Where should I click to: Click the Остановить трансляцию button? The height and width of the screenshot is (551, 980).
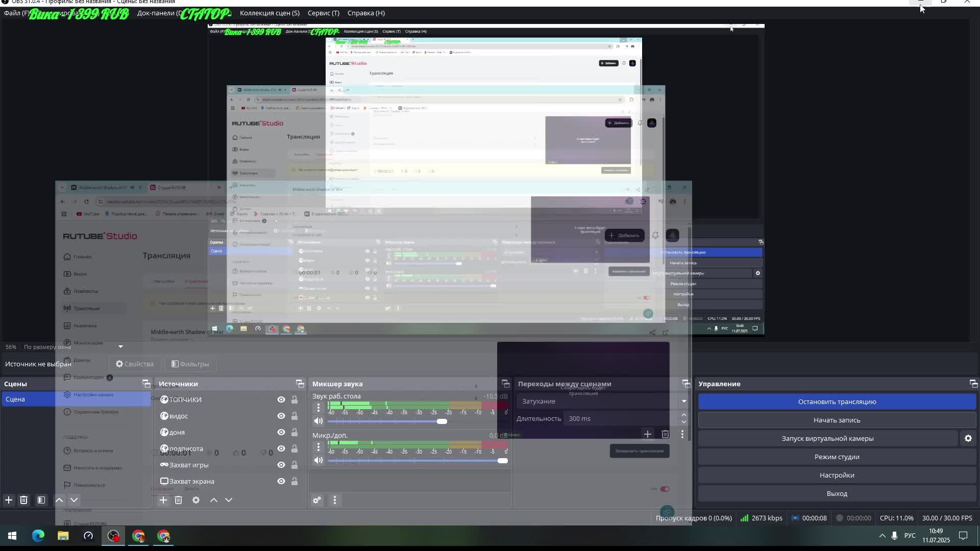837,402
